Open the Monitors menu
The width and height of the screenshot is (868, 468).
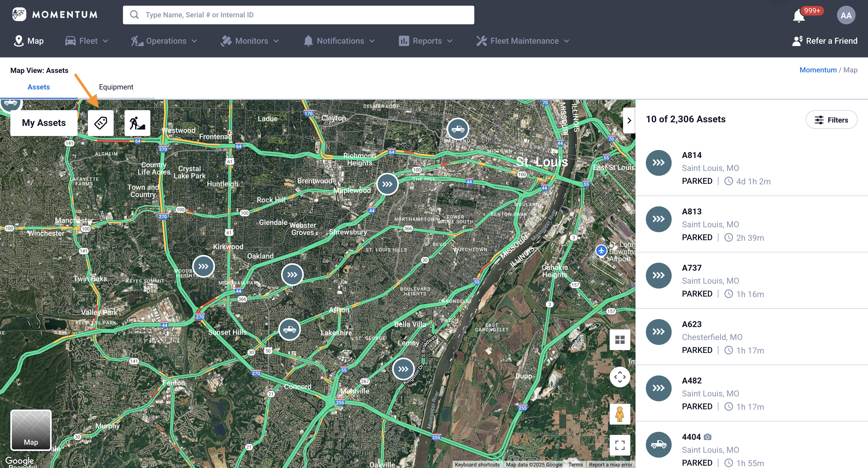(250, 41)
